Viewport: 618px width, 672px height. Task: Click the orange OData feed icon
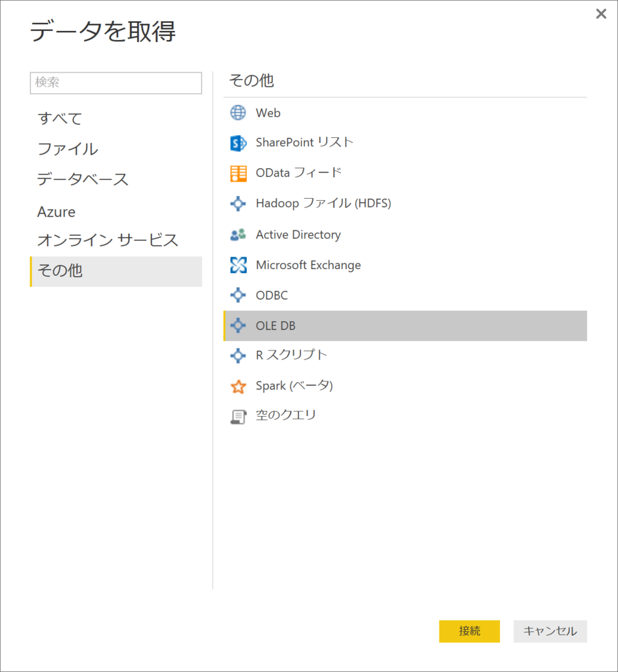pyautogui.click(x=238, y=173)
